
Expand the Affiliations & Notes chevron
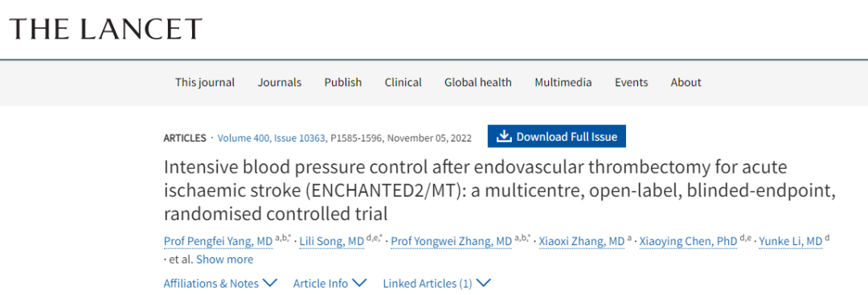270,283
